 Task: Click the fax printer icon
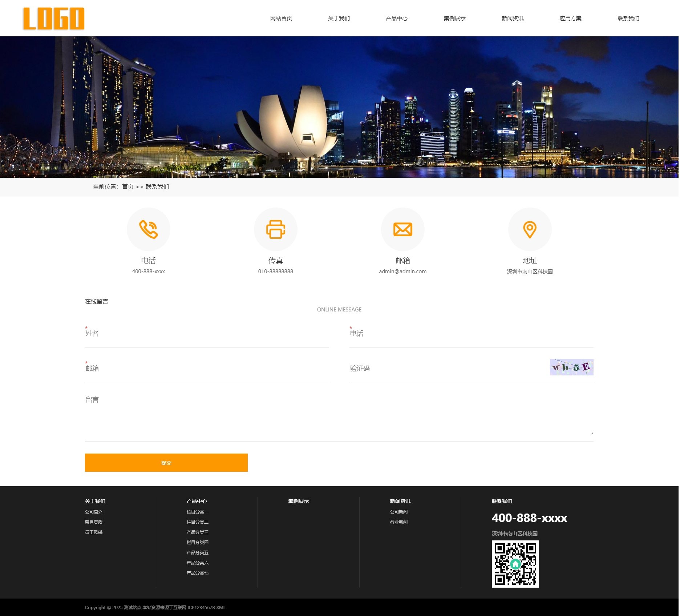(x=275, y=229)
